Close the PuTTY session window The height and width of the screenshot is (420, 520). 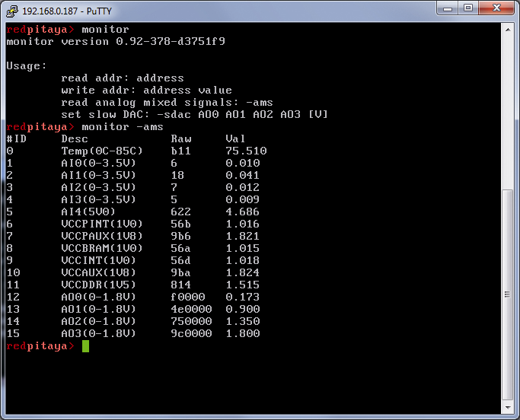click(x=496, y=8)
